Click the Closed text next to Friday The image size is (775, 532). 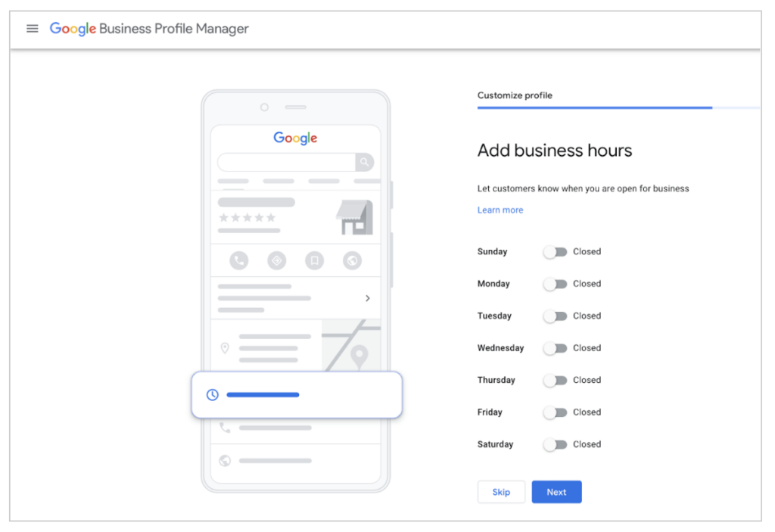tap(587, 412)
